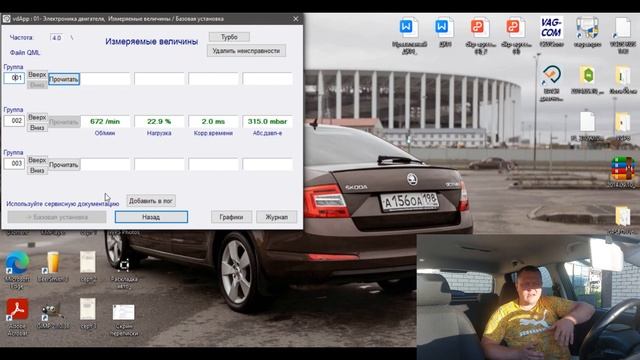Open the green hexagon file icon

[x=587, y=80]
